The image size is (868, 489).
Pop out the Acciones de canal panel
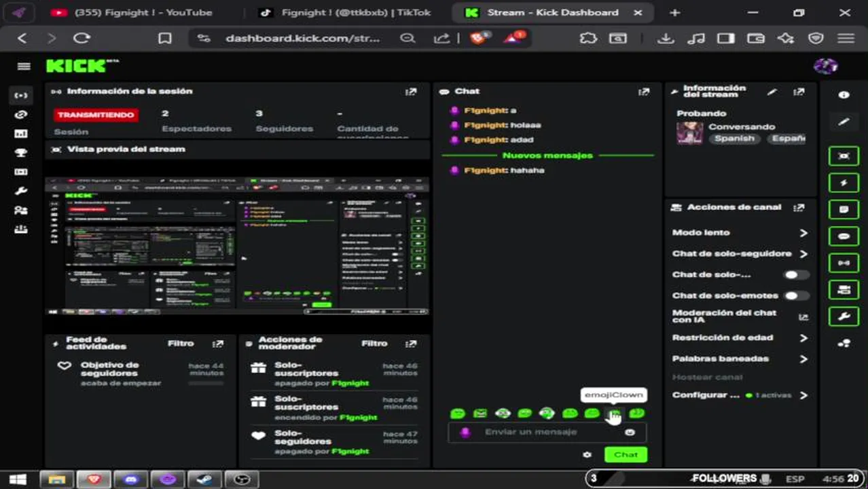click(799, 208)
